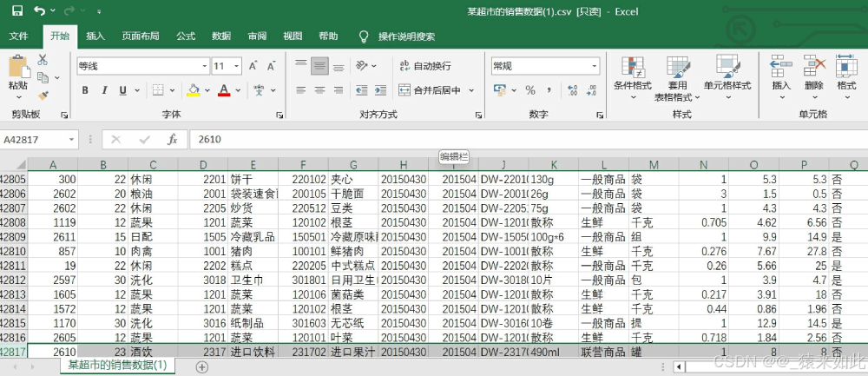Image resolution: width=868 pixels, height=376 pixels.
Task: Open the font size 11 dropdown
Action: click(237, 66)
